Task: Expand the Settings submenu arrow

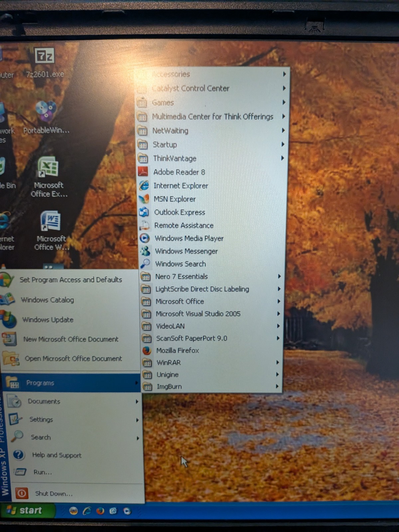Action: pos(138,420)
